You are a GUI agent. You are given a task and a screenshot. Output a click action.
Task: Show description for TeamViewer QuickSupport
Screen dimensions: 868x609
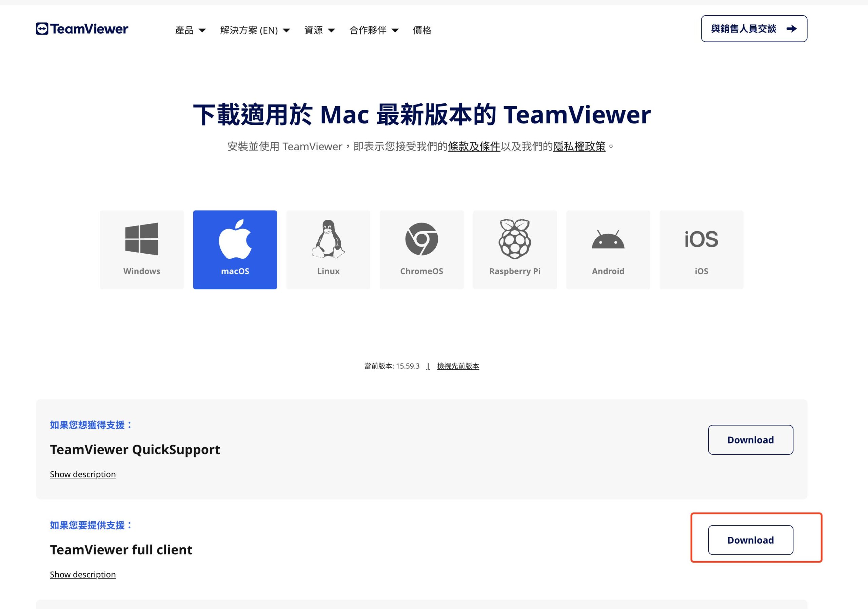(83, 474)
